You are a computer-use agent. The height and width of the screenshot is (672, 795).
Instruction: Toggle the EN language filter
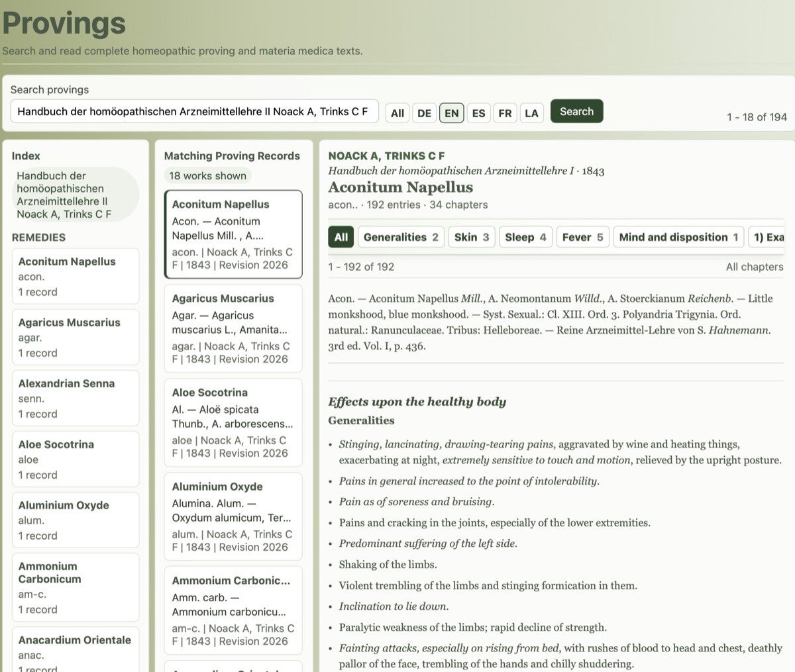pos(451,113)
